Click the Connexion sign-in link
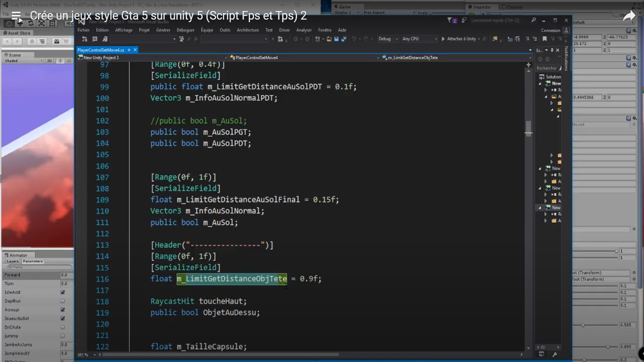Image resolution: width=644 pixels, height=362 pixels. 550,30
